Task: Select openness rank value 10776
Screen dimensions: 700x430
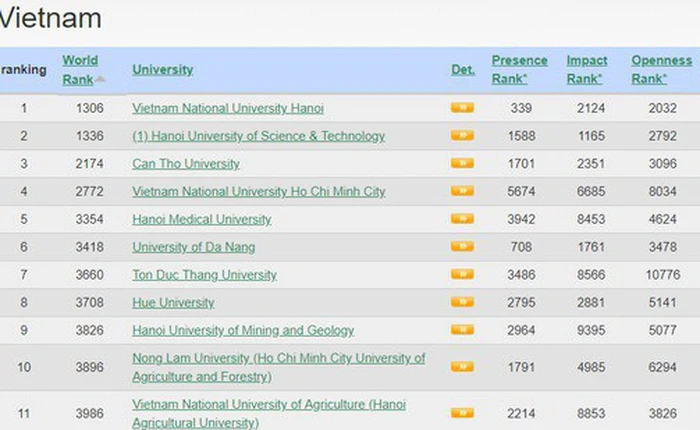Action: click(662, 275)
